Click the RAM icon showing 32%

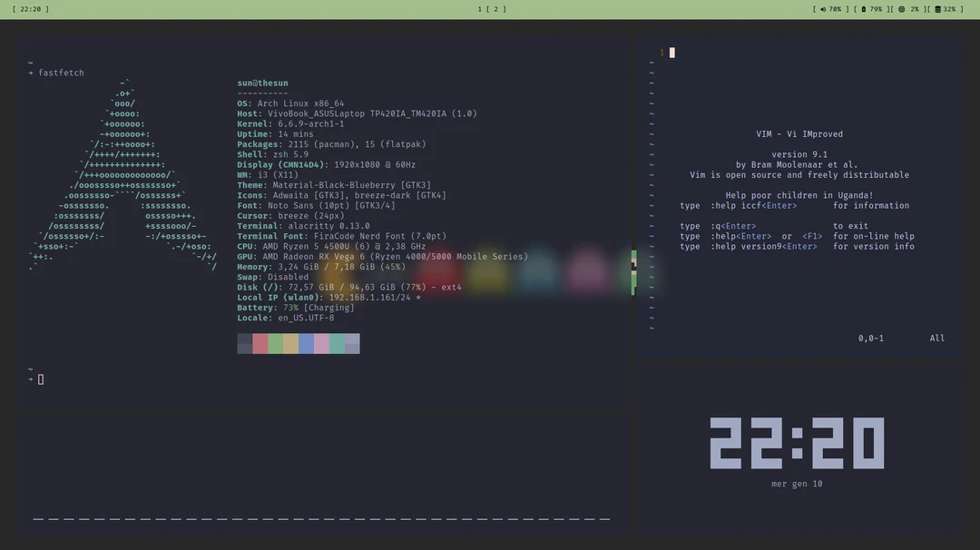coord(938,8)
